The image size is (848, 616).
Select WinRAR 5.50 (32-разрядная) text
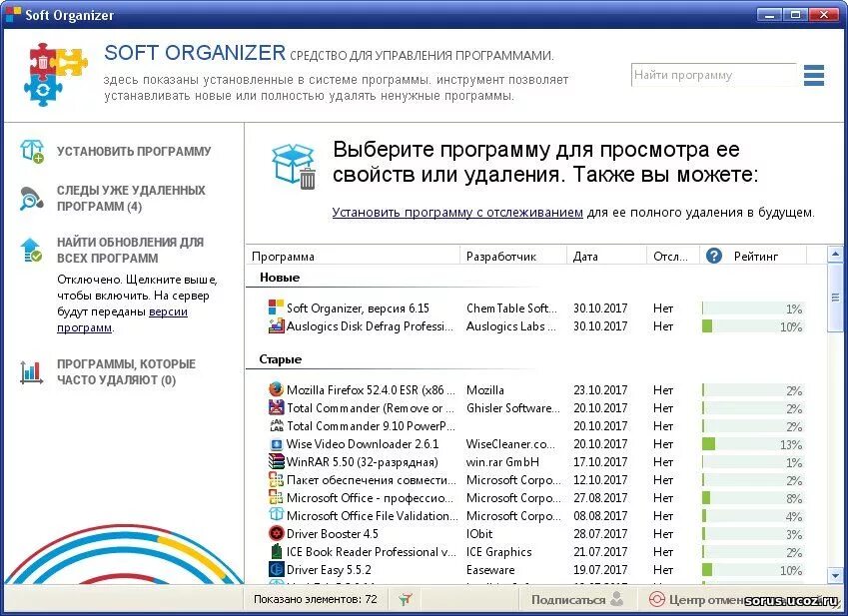[362, 462]
